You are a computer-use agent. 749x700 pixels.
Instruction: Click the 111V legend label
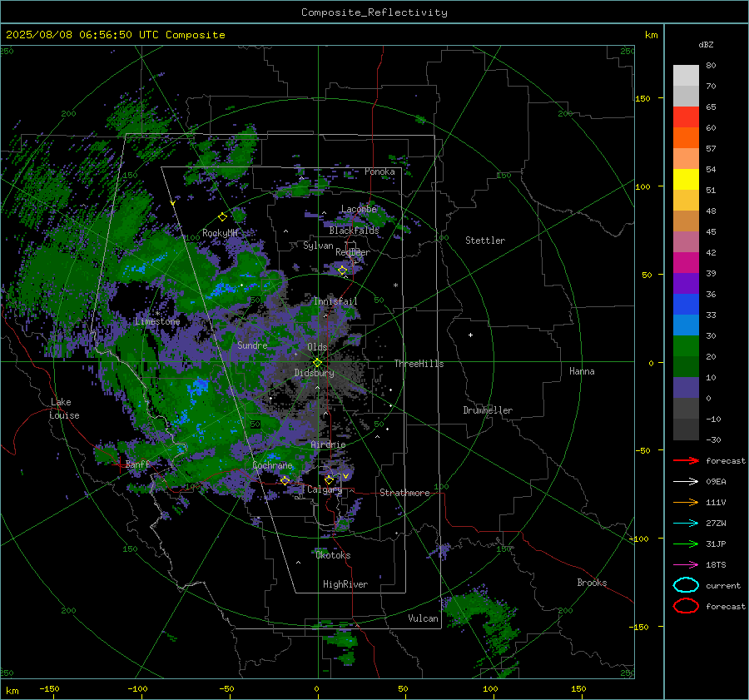click(716, 502)
